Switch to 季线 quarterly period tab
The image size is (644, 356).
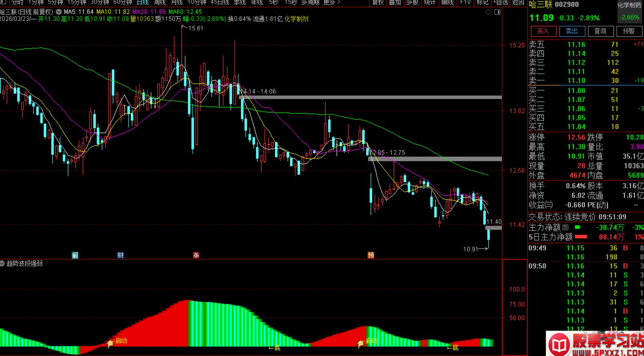point(239,2)
